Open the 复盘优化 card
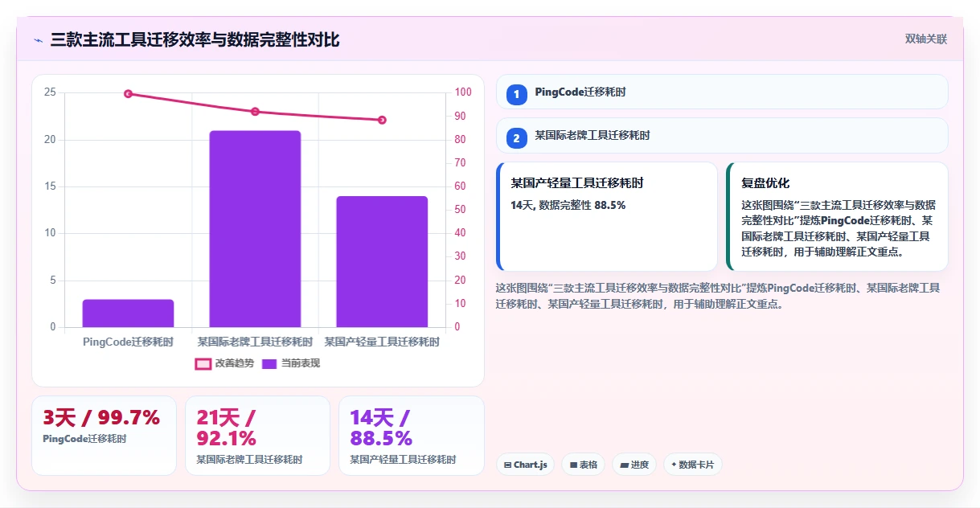This screenshot has height=508, width=980. tap(837, 216)
